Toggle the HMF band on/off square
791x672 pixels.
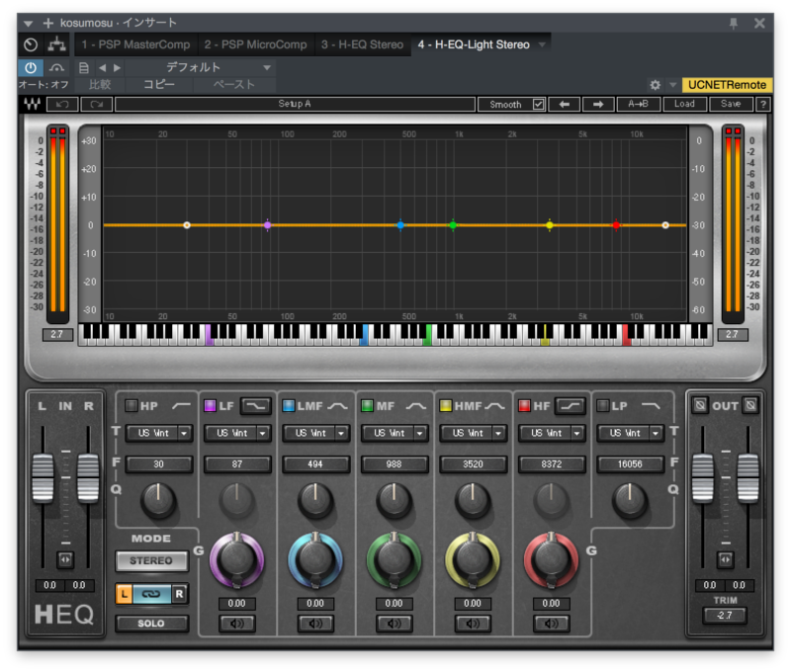click(x=446, y=405)
